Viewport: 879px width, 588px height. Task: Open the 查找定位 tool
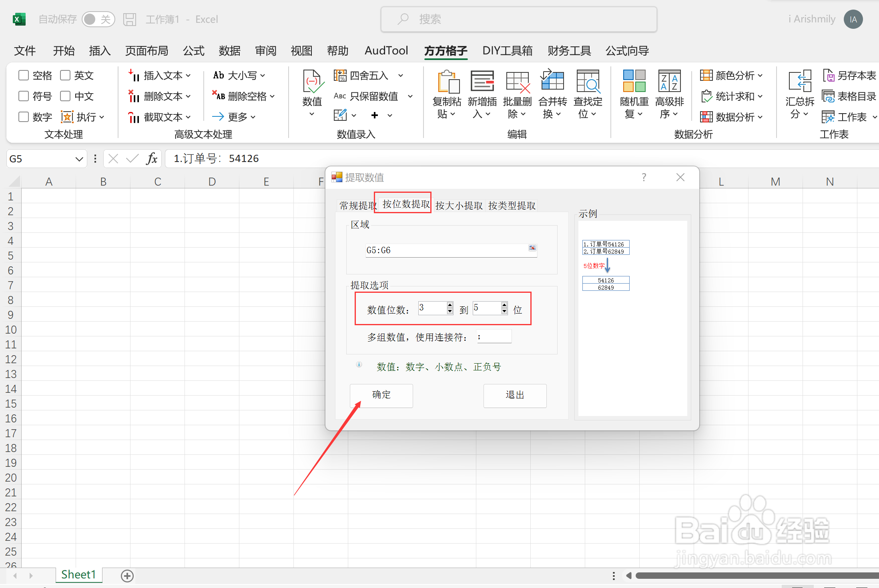[587, 82]
